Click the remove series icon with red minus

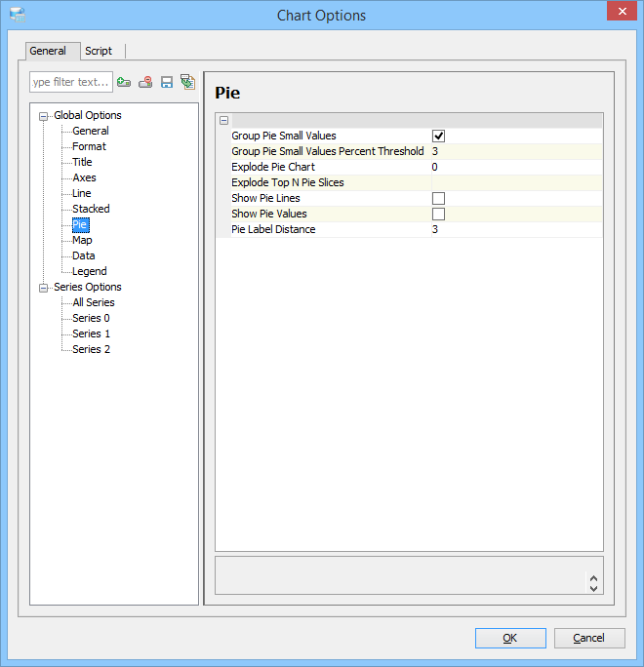coord(145,82)
